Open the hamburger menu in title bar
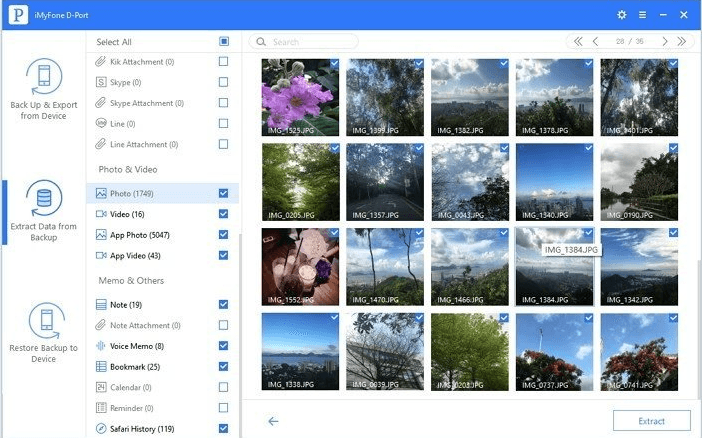The height and width of the screenshot is (438, 702). (641, 15)
